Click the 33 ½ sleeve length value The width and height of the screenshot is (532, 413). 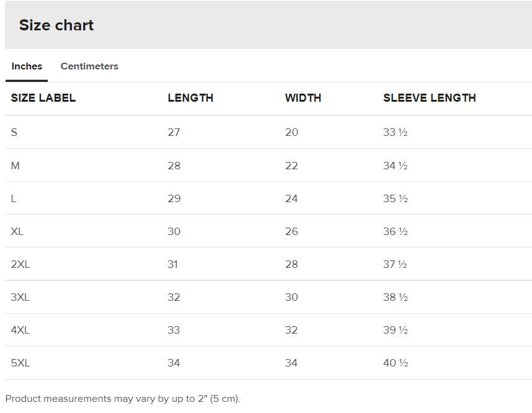coord(395,132)
